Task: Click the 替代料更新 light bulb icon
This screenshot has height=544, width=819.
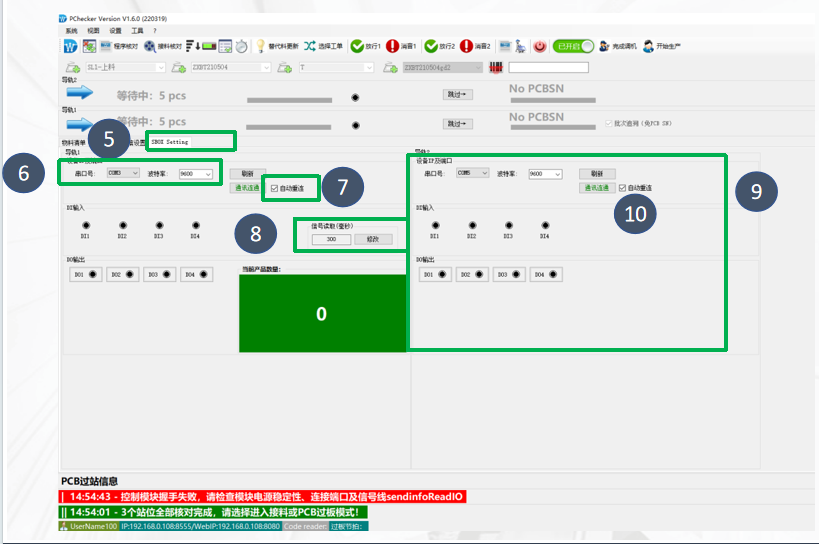Action: (261, 46)
